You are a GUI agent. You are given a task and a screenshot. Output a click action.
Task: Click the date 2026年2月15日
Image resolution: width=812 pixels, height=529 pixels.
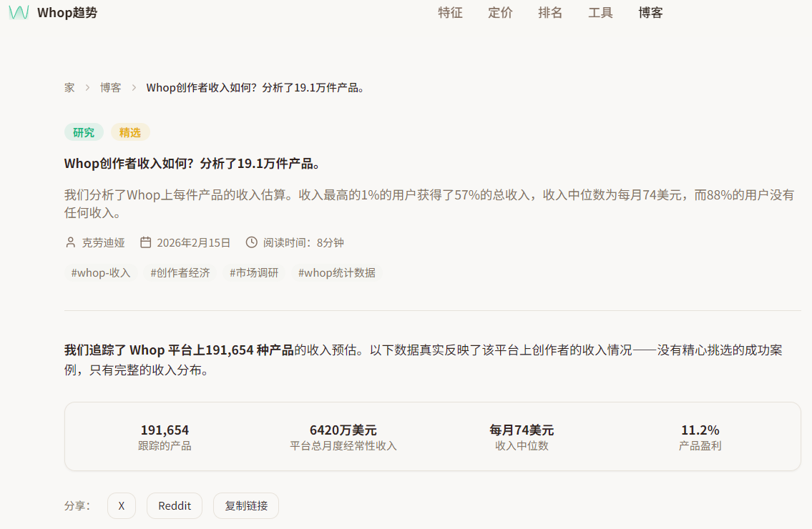click(x=193, y=243)
